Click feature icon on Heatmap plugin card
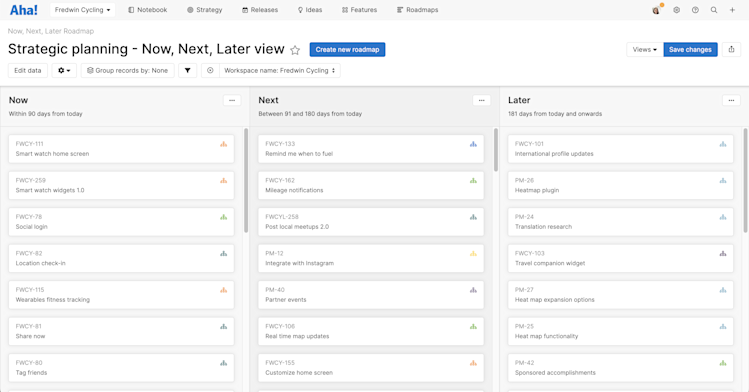 tap(723, 180)
